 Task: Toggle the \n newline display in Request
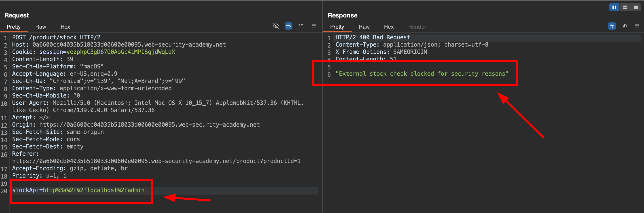pyautogui.click(x=301, y=26)
